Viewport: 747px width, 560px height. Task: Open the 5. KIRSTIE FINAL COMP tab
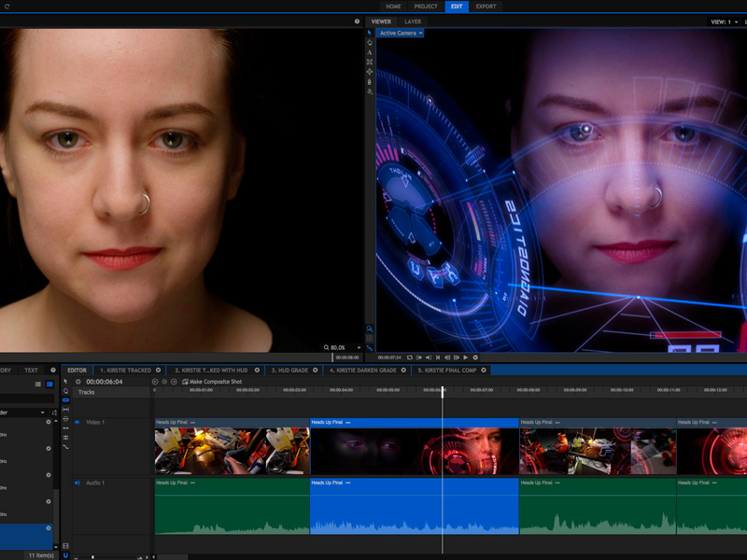446,371
